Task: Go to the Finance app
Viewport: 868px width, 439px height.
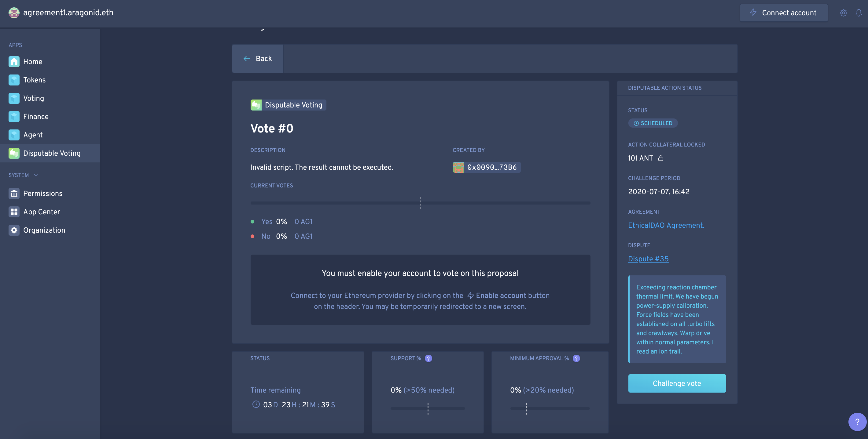Action: coord(36,117)
